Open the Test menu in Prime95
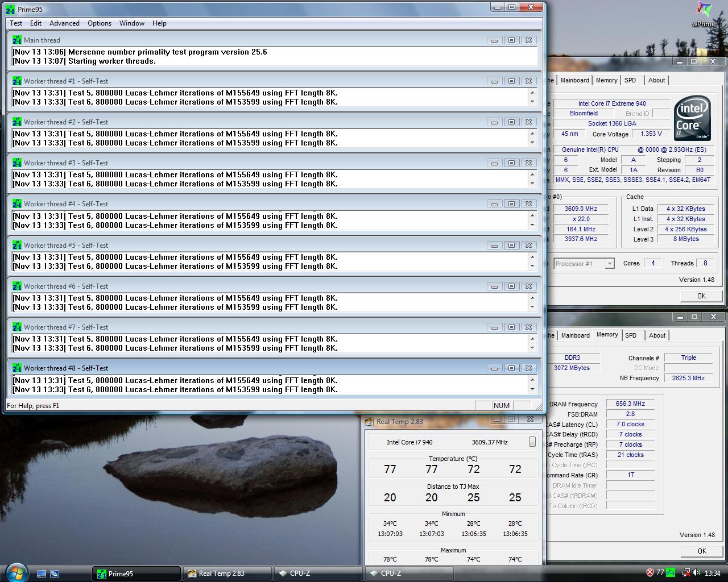This screenshot has width=728, height=582. click(16, 23)
